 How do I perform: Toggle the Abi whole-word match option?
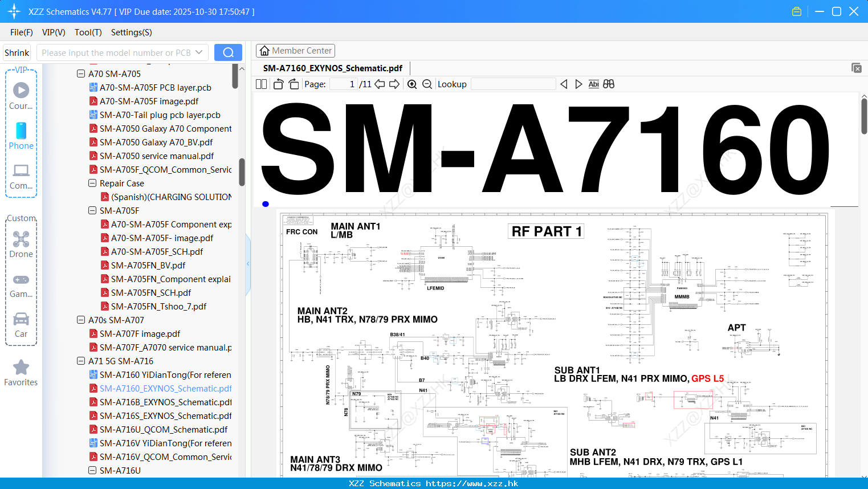593,84
